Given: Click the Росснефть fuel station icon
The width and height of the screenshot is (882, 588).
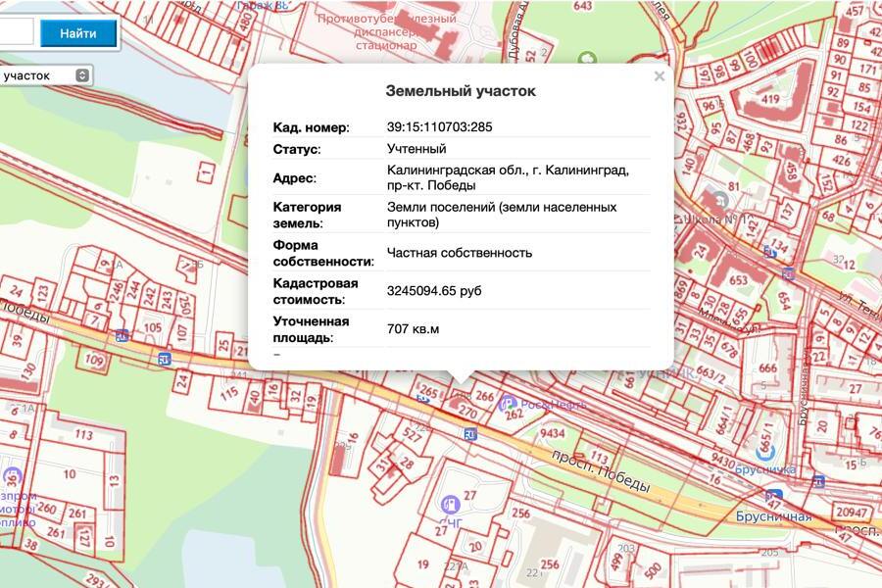Looking at the screenshot, I should [x=508, y=404].
